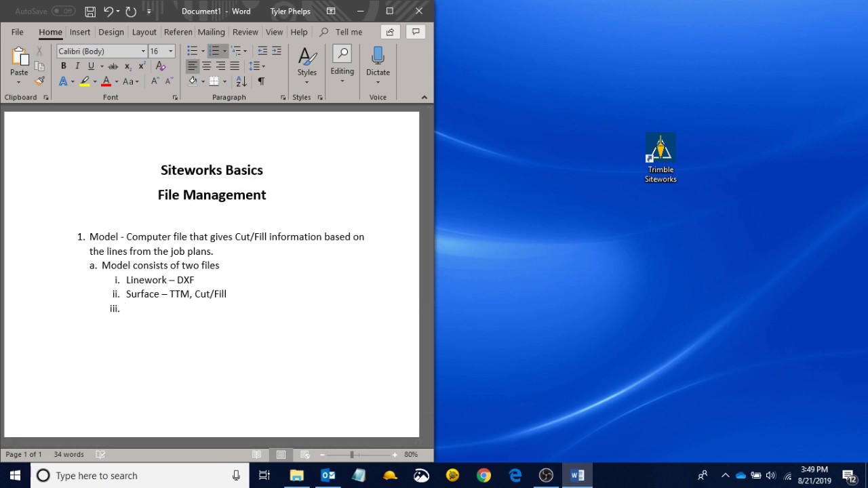The height and width of the screenshot is (488, 868).
Task: Apply yellow text highlight color
Action: (84, 81)
